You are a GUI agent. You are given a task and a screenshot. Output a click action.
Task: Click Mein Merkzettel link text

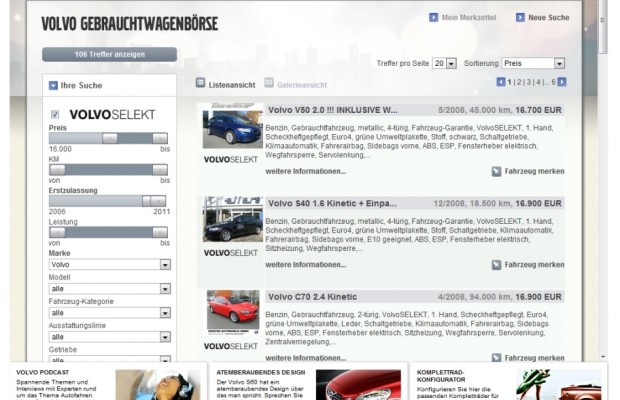tap(469, 17)
